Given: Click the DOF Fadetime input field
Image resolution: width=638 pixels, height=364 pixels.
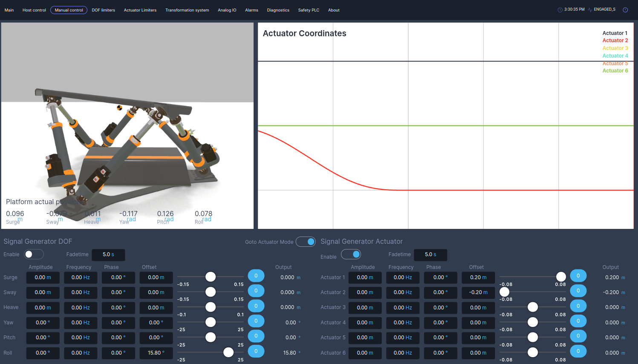Looking at the screenshot, I should (x=108, y=254).
